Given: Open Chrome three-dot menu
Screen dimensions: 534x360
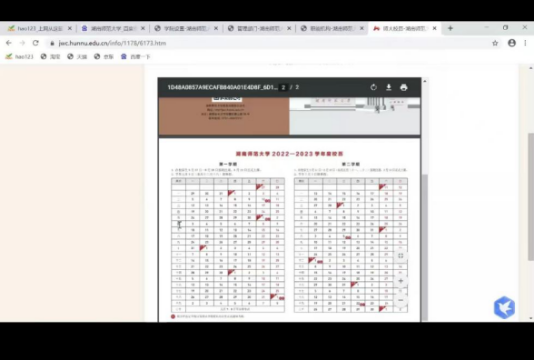Looking at the screenshot, I should click(525, 43).
